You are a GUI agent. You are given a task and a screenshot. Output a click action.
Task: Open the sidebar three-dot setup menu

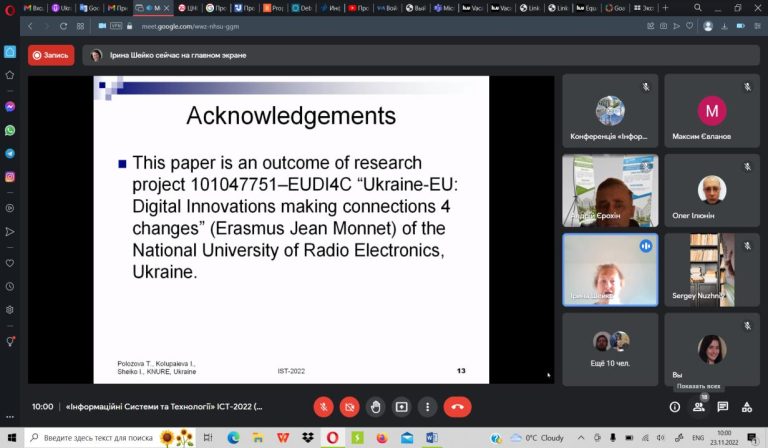coord(10,417)
